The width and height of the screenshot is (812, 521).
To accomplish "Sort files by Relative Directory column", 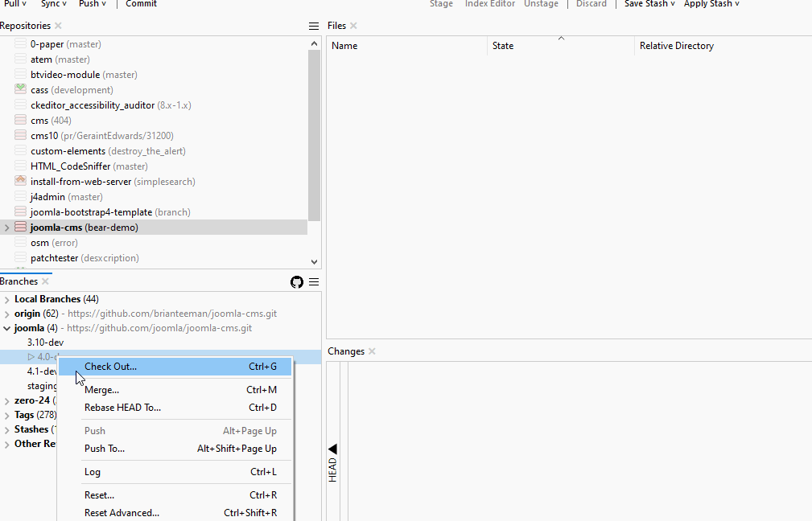I will (723, 46).
